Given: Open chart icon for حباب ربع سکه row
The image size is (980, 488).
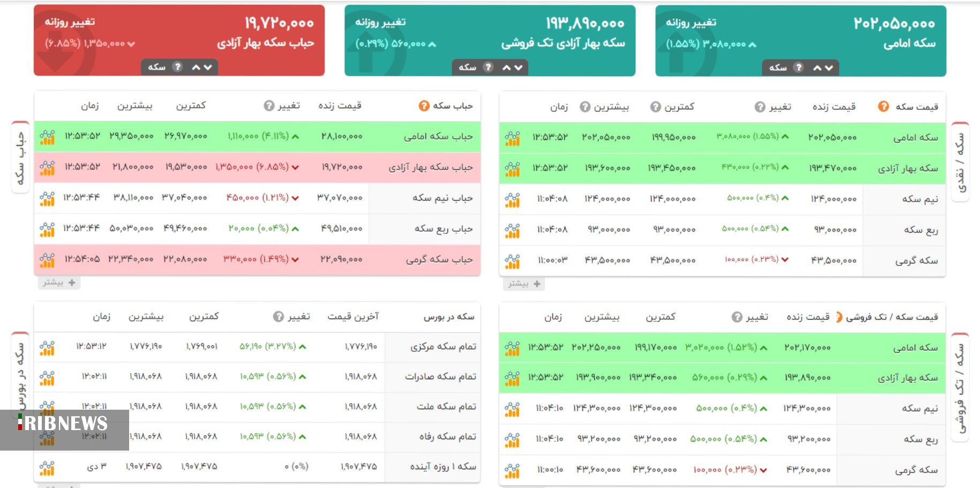Looking at the screenshot, I should 47,229.
